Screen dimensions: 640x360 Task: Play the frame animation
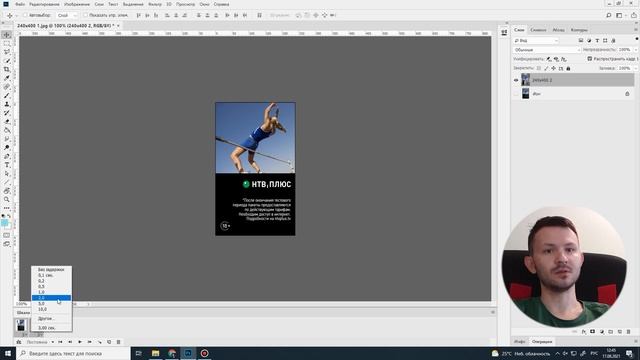pos(80,342)
